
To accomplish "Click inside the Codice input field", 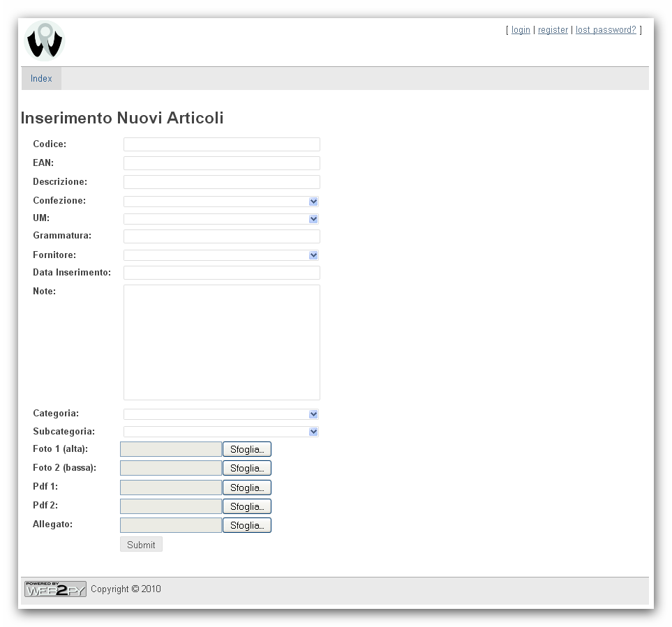I will coord(221,144).
